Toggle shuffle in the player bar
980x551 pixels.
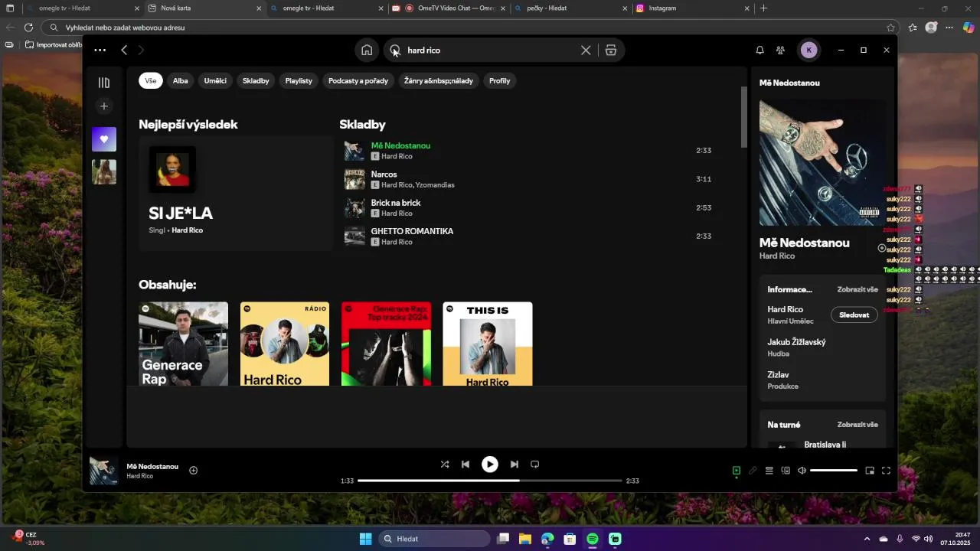click(445, 465)
